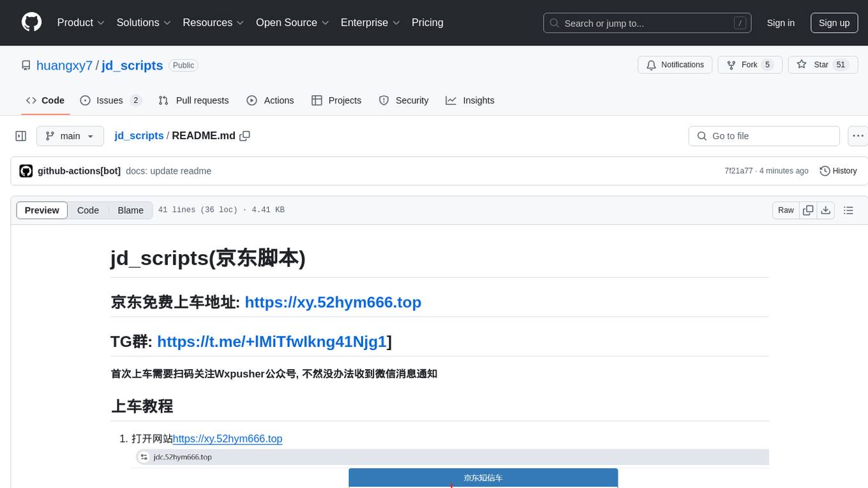Open the GitHub homepage logo
868x488 pixels.
(x=31, y=22)
